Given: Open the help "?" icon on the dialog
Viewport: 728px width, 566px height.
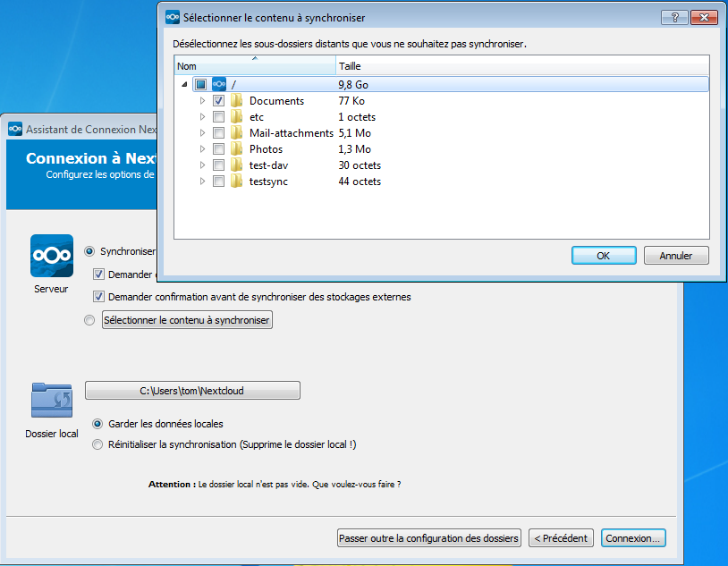Looking at the screenshot, I should point(674,16).
